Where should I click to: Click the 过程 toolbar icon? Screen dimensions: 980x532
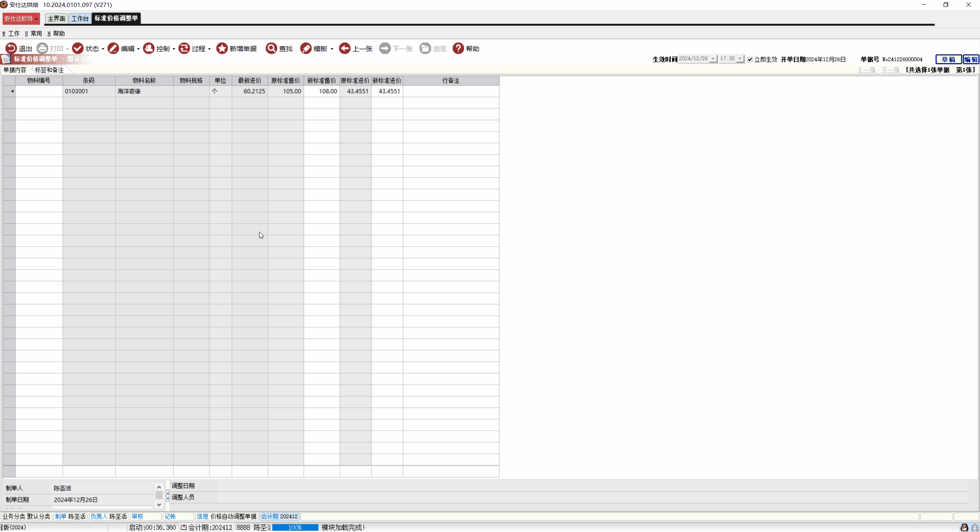(184, 48)
